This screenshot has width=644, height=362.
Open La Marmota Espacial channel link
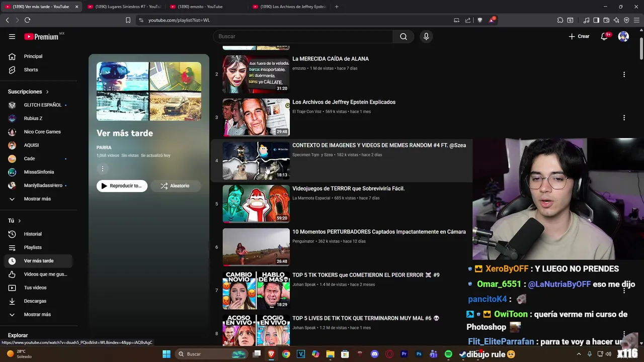[311, 198]
